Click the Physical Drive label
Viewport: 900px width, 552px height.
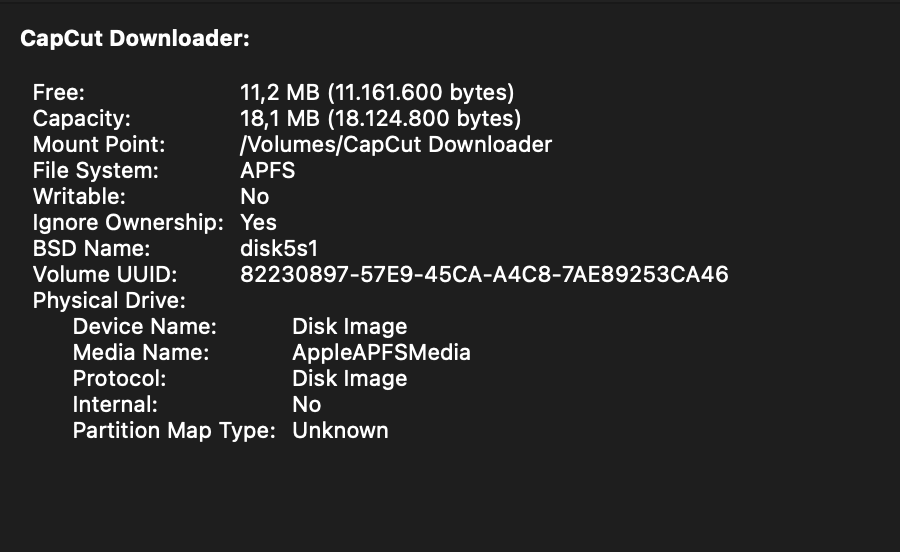[109, 301]
